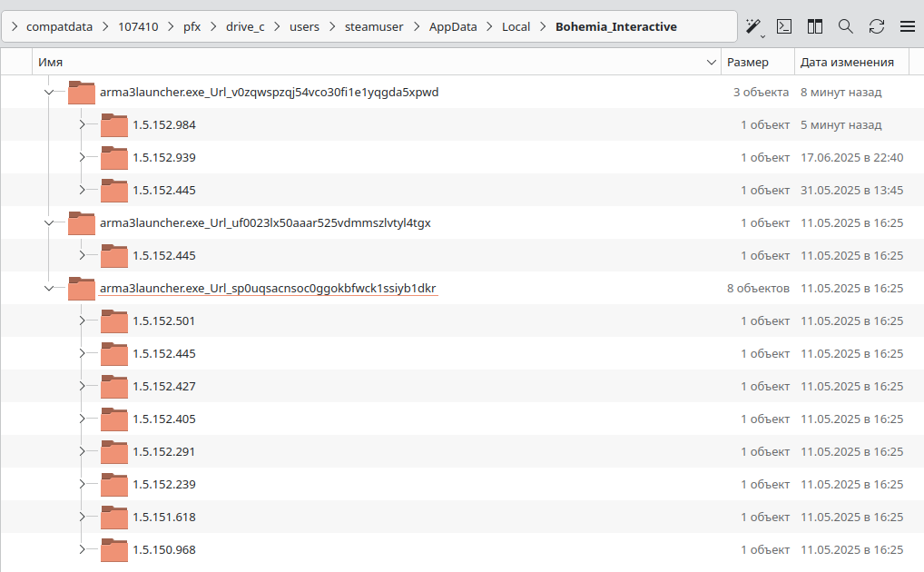Image resolution: width=924 pixels, height=572 pixels.
Task: Click the '5 минут назад' date cell
Action: click(840, 125)
